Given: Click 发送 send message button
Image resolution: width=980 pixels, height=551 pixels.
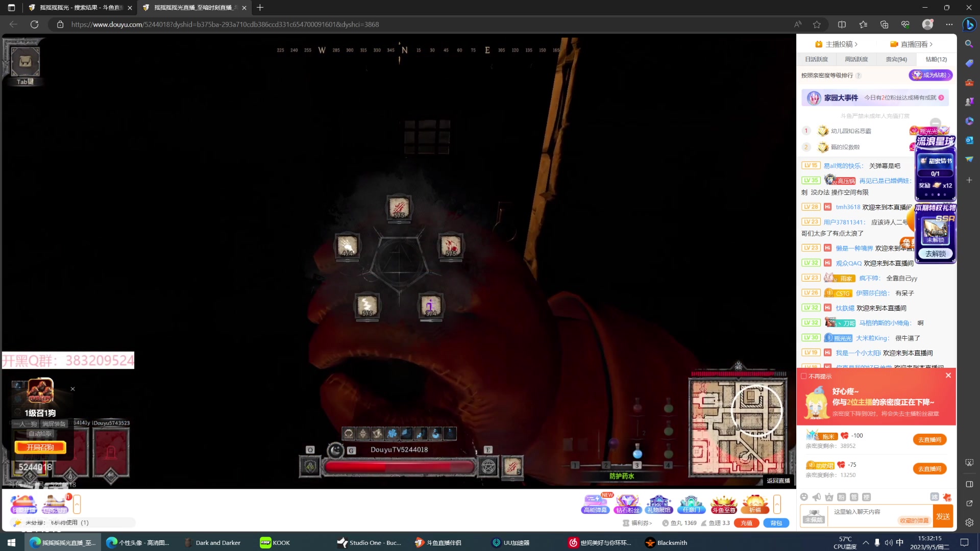Looking at the screenshot, I should (x=943, y=516).
